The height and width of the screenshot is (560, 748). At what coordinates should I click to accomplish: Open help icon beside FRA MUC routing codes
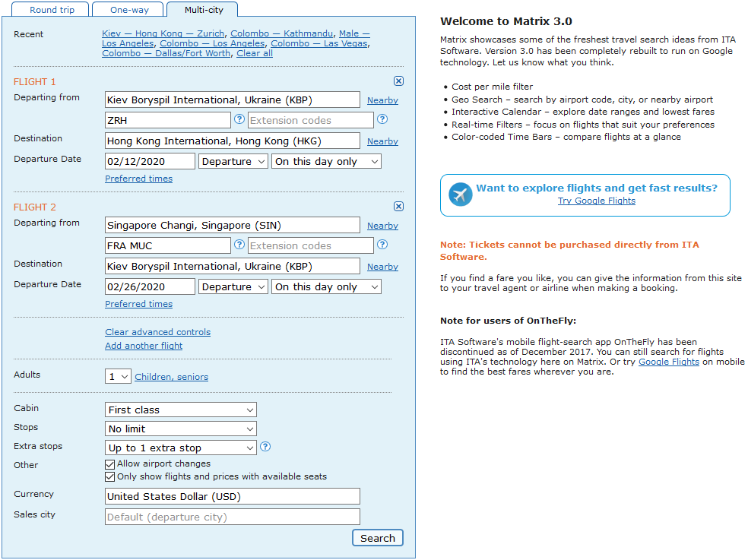point(239,245)
